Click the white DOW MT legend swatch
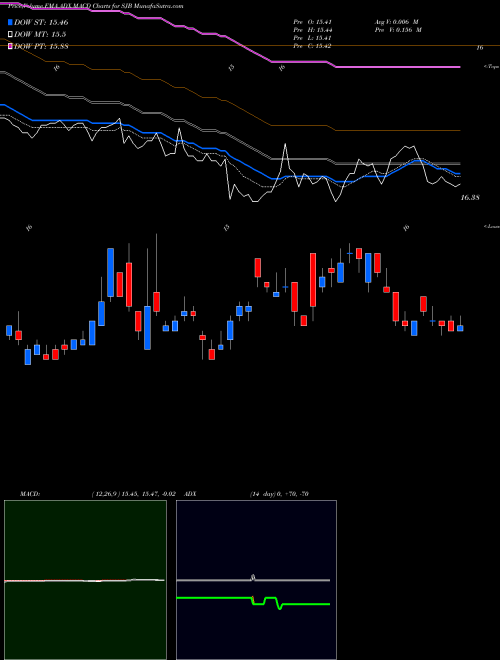 pyautogui.click(x=11, y=34)
